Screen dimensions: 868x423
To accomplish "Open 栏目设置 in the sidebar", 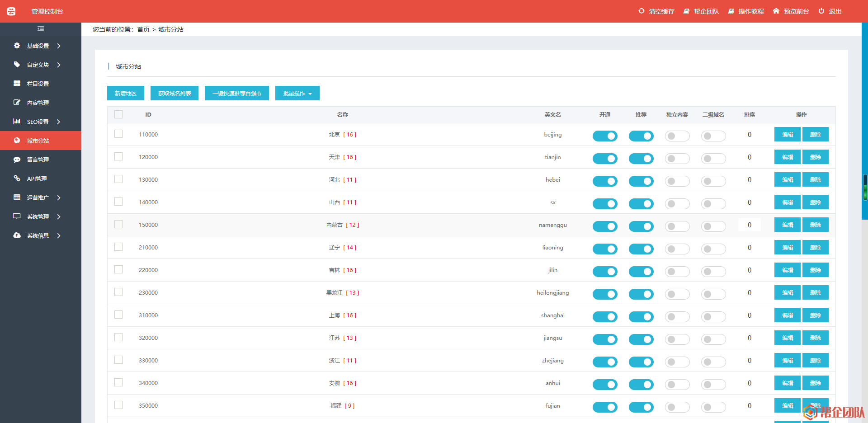I will coord(41,84).
